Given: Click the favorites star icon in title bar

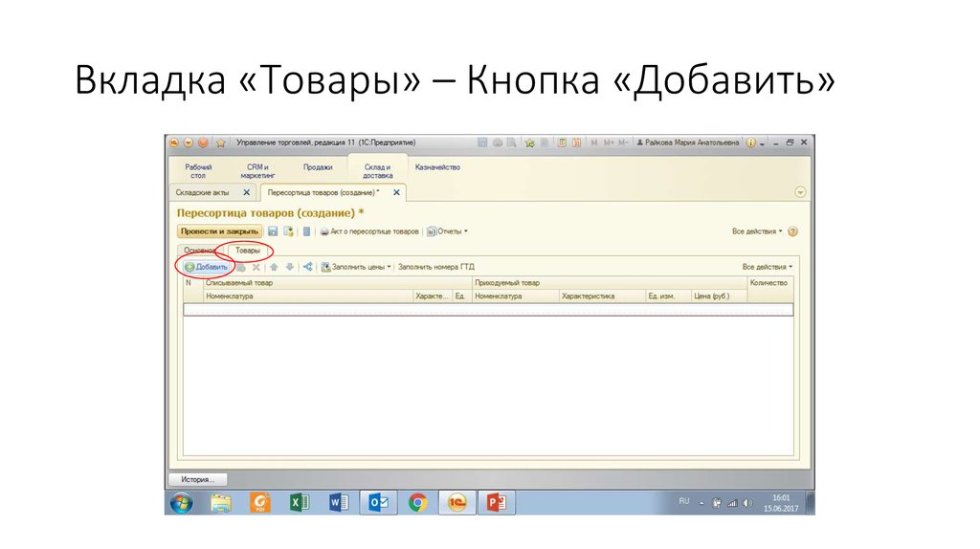Looking at the screenshot, I should (221, 143).
